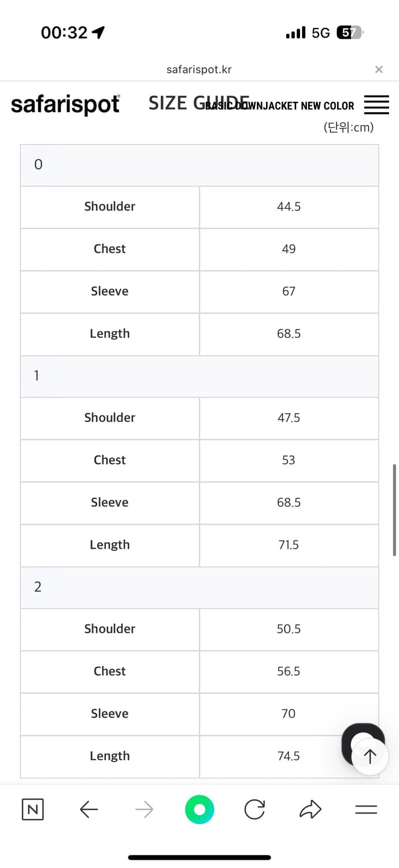Reload the page with the refresh icon

click(254, 810)
